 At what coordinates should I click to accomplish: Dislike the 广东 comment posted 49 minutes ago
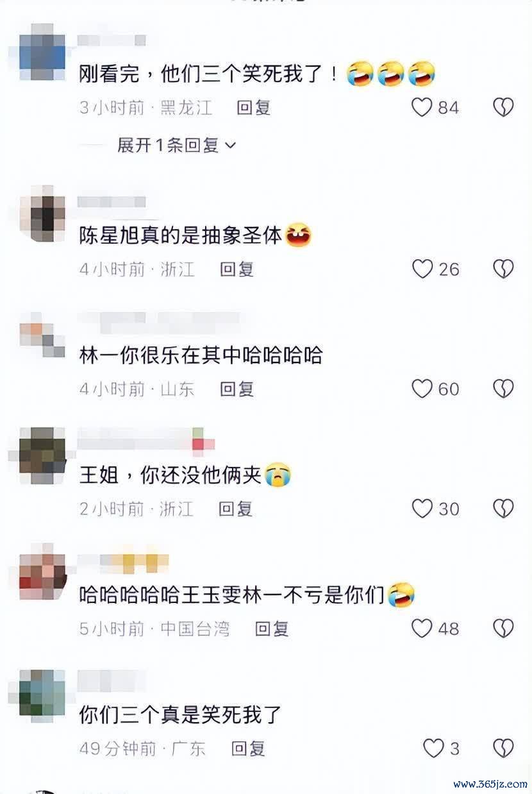[x=503, y=748]
